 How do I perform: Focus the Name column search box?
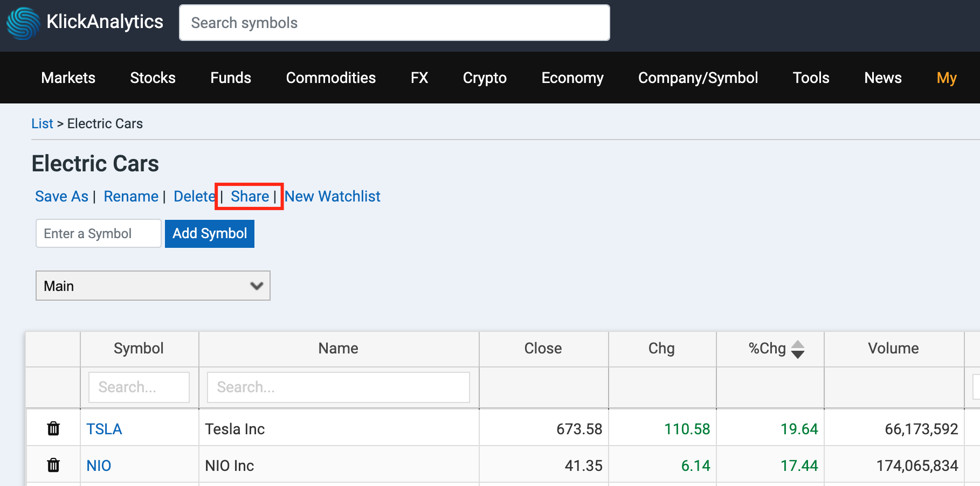pyautogui.click(x=339, y=387)
